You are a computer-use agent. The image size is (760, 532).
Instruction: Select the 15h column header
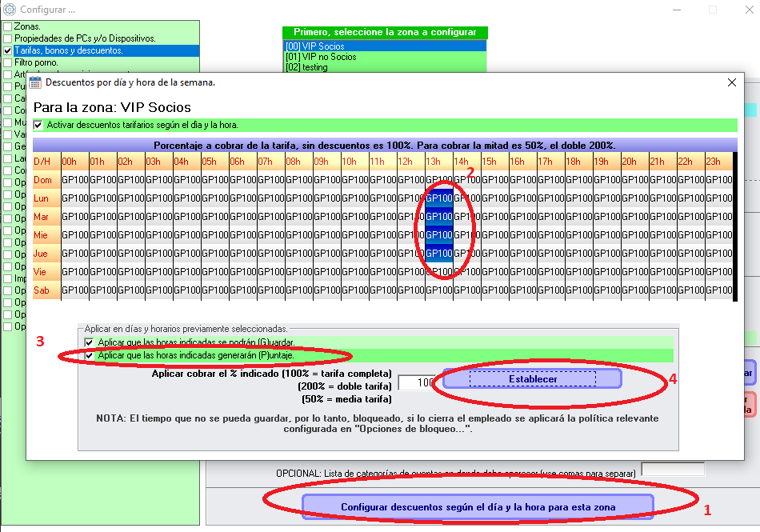tap(495, 162)
